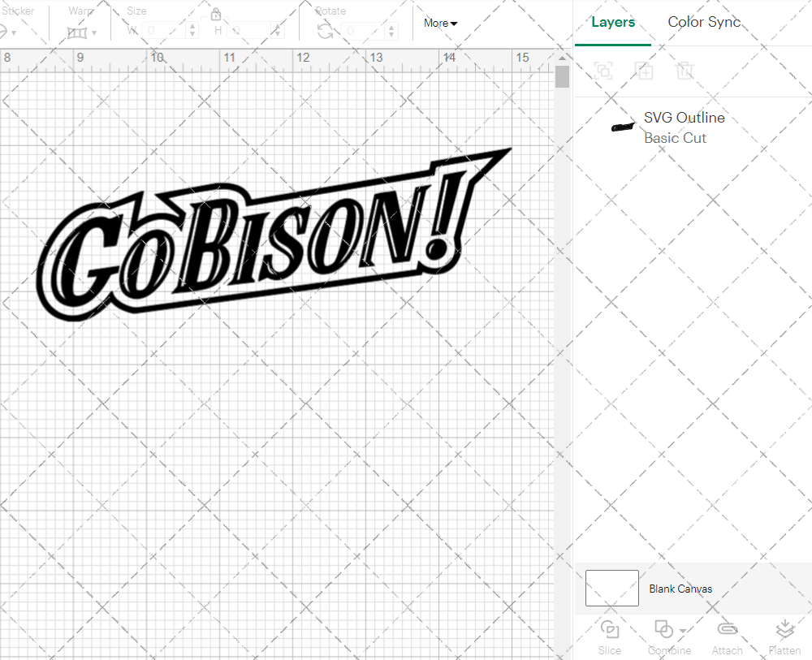Open the Layers tab
This screenshot has height=660, width=812.
point(613,22)
